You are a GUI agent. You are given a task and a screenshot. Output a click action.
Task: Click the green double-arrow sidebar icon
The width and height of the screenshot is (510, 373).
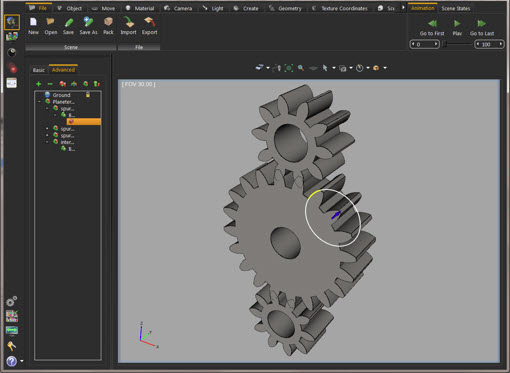coord(12,330)
